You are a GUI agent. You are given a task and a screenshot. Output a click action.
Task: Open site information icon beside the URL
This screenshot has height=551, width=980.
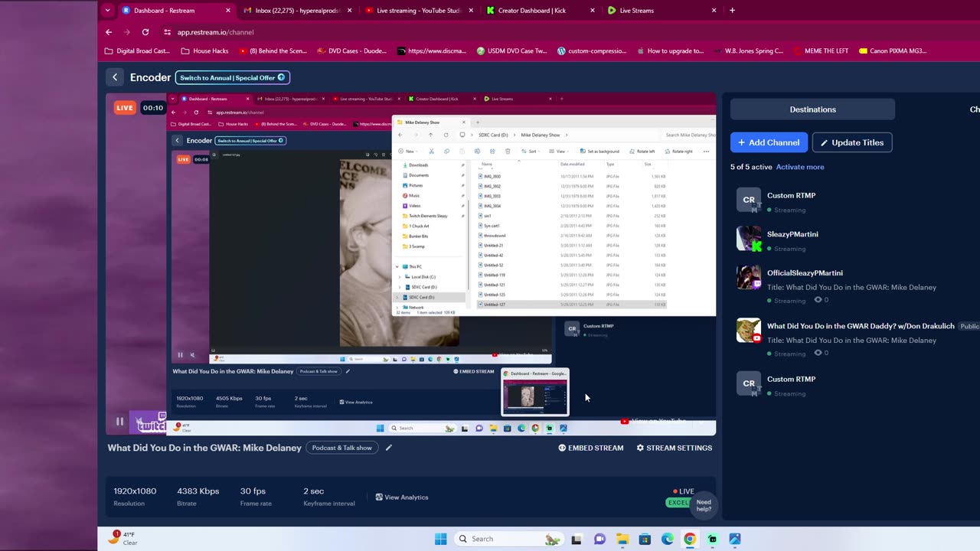[x=167, y=32]
